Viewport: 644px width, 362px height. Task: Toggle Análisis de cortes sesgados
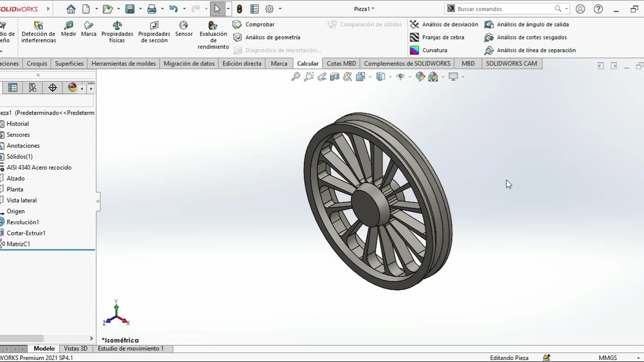coord(525,37)
